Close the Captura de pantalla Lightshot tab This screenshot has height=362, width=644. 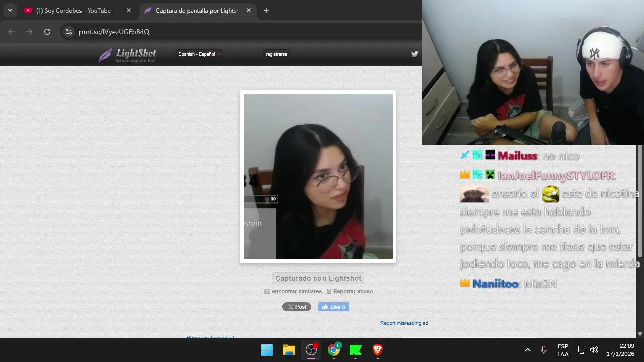(249, 10)
